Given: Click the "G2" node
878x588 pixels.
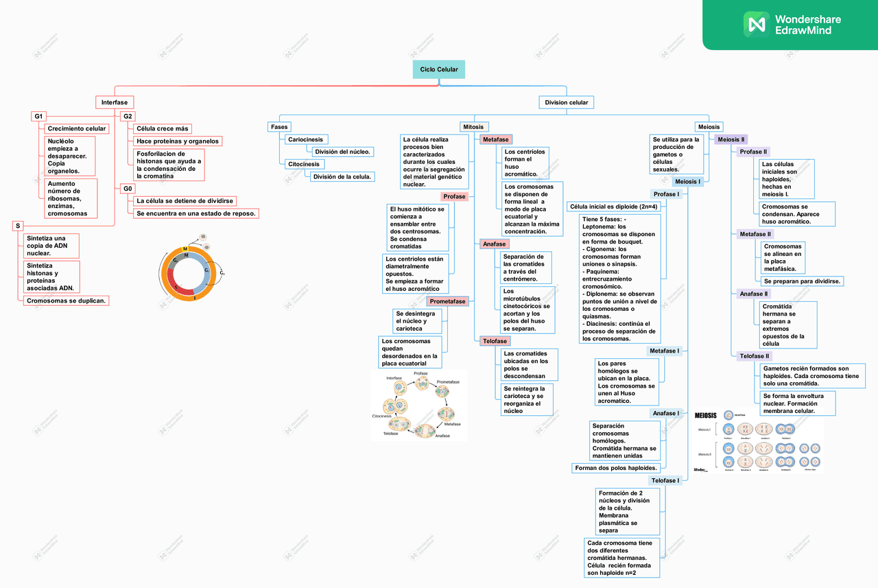Looking at the screenshot, I should tap(128, 117).
